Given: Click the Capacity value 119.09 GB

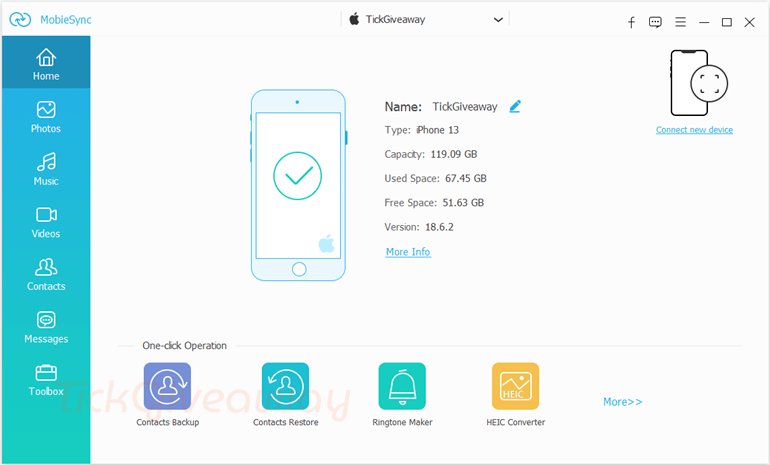Looking at the screenshot, I should (454, 154).
